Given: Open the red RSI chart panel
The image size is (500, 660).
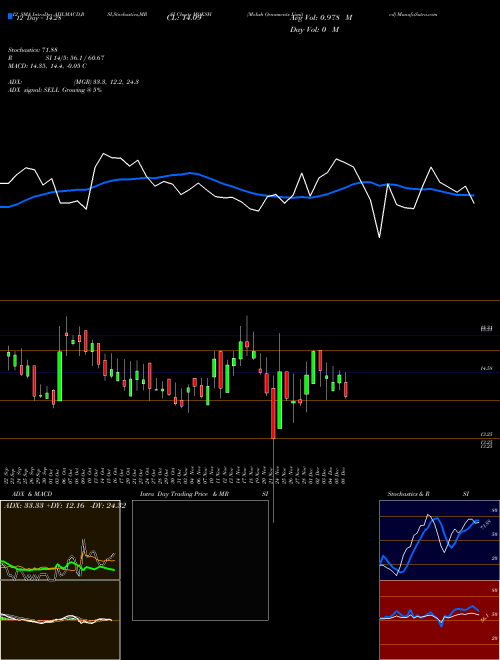Looking at the screenshot, I should coord(439,620).
